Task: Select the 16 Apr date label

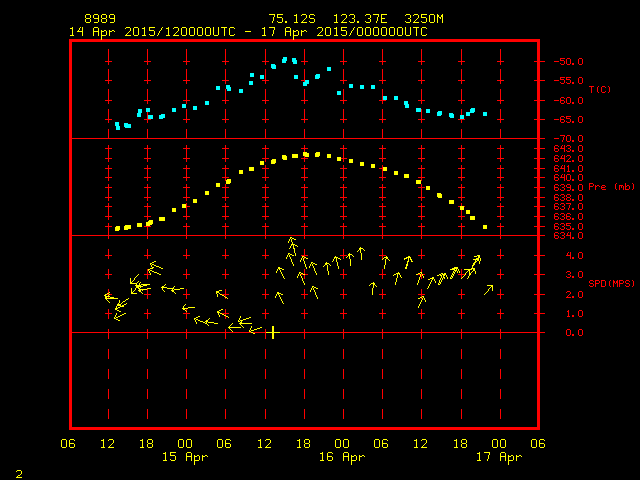Action: [x=341, y=457]
